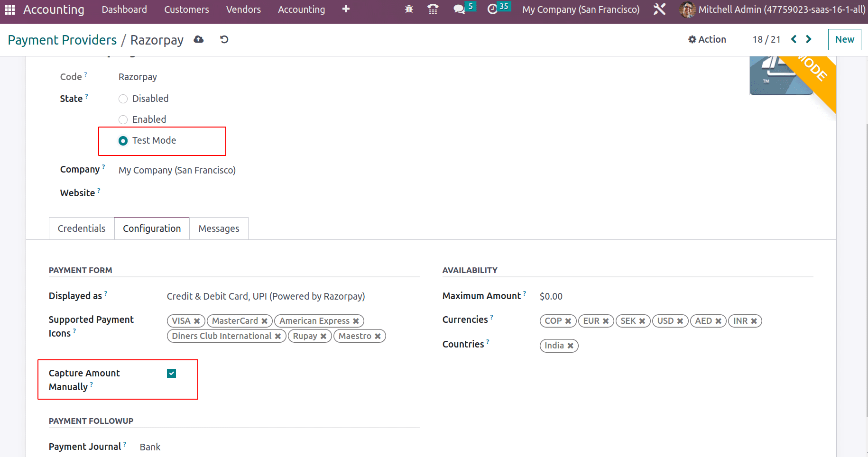Remove India country tag
The height and width of the screenshot is (457, 868).
pyautogui.click(x=571, y=346)
